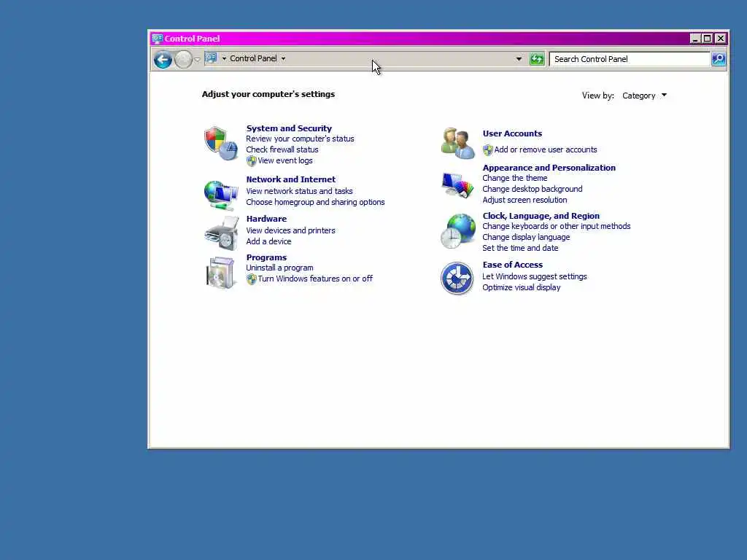Click the shield icon beside Turn Windows features
The height and width of the screenshot is (560, 747).
[x=251, y=279]
